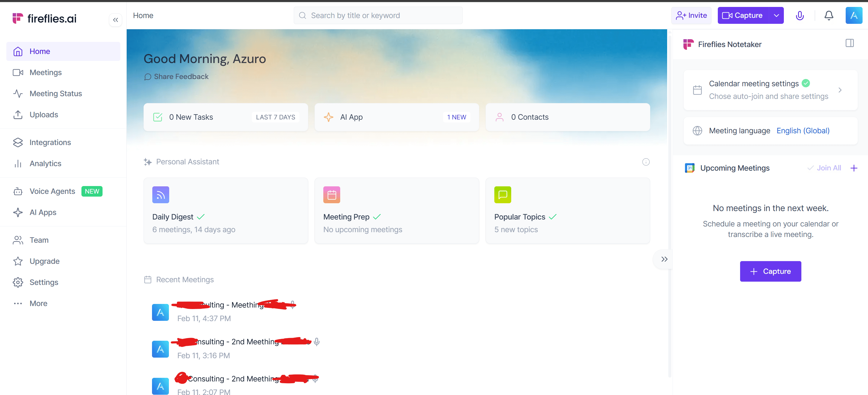The width and height of the screenshot is (868, 395).
Task: Expand the Capture dropdown arrow
Action: pyautogui.click(x=776, y=15)
